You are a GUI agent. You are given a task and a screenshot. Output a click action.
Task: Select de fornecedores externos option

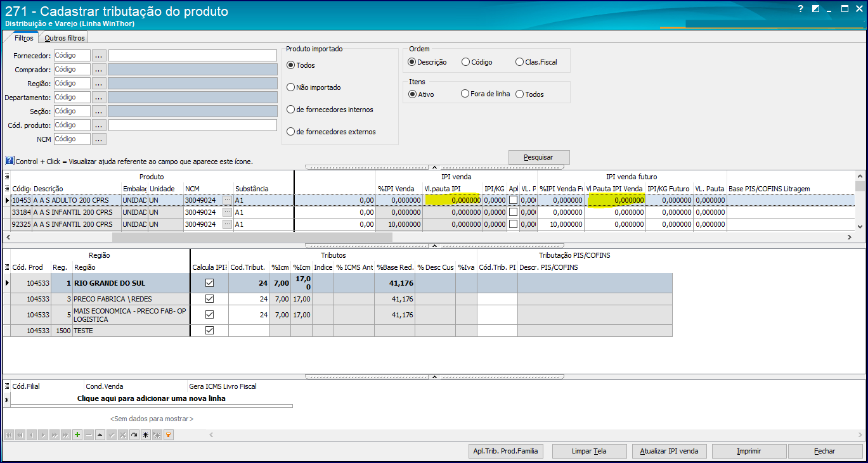click(331, 132)
